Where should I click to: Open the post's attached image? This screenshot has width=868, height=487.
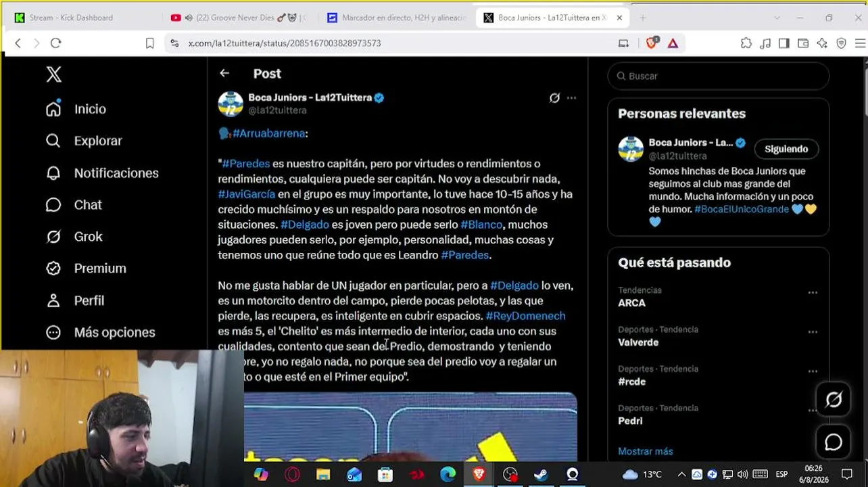coord(410,427)
